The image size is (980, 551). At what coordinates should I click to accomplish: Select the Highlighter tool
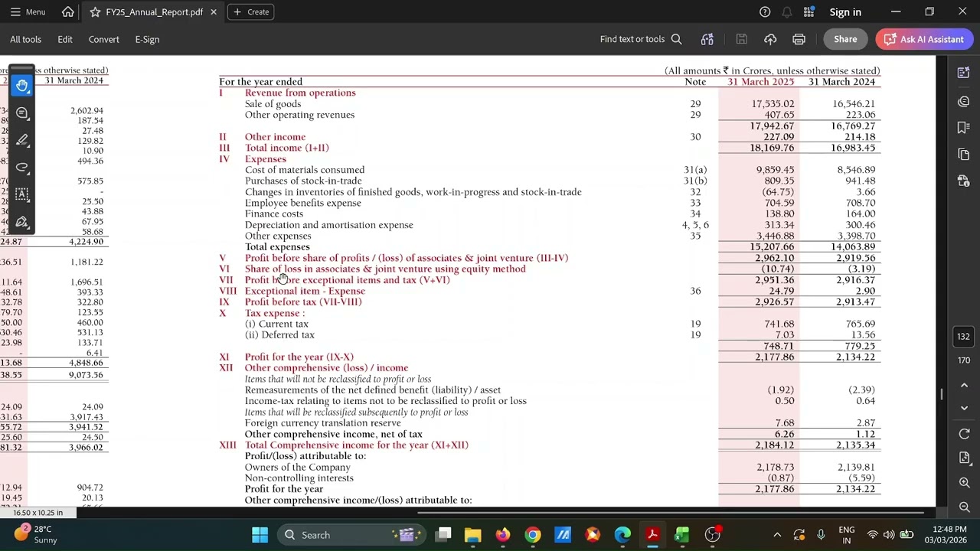(x=22, y=140)
